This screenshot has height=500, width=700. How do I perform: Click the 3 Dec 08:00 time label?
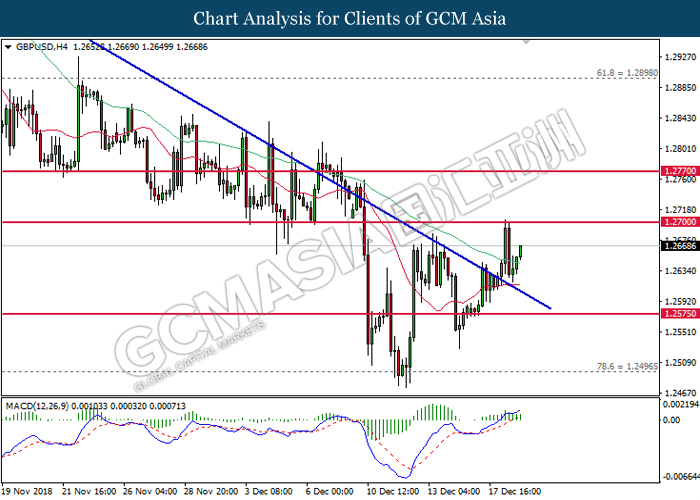tap(269, 491)
